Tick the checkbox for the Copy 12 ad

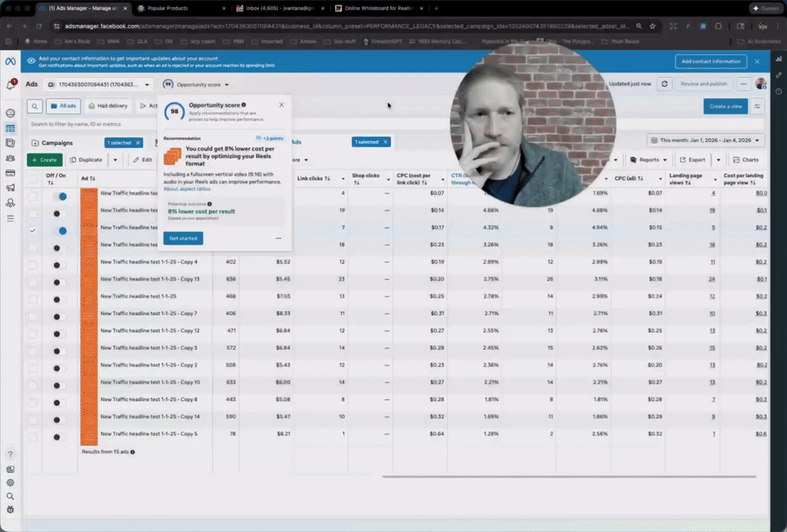coord(33,334)
